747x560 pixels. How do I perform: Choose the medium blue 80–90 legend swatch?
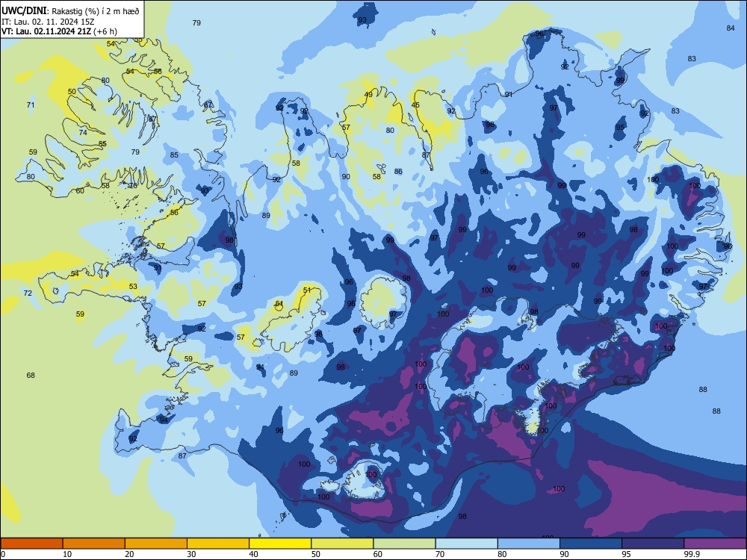coord(529,544)
